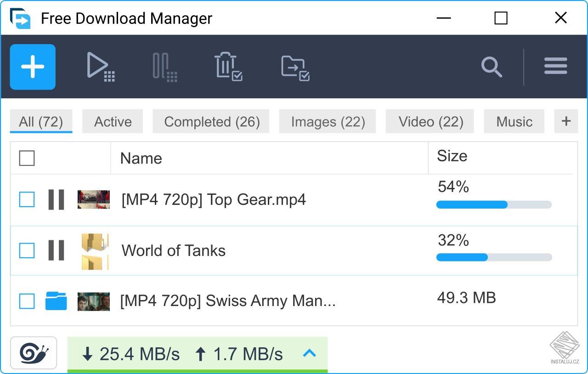Viewport: 588px width, 374px height.
Task: Add a new filter tab with plus
Action: 566,121
